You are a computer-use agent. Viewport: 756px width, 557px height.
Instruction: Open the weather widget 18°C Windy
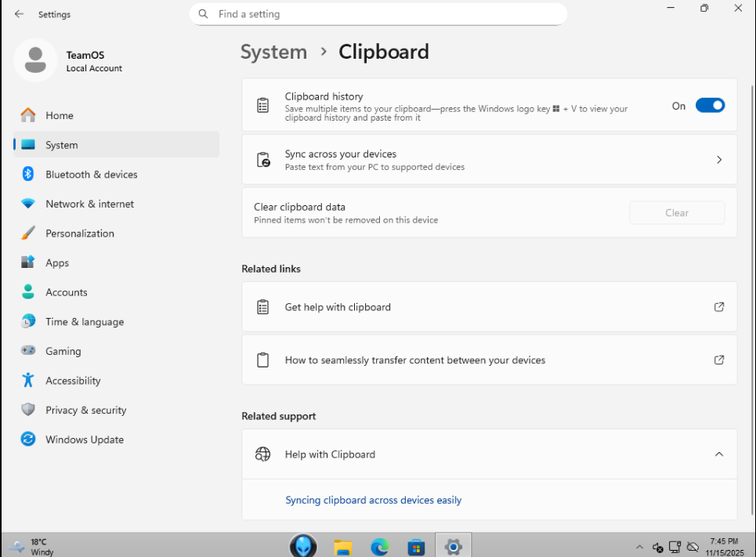click(30, 547)
